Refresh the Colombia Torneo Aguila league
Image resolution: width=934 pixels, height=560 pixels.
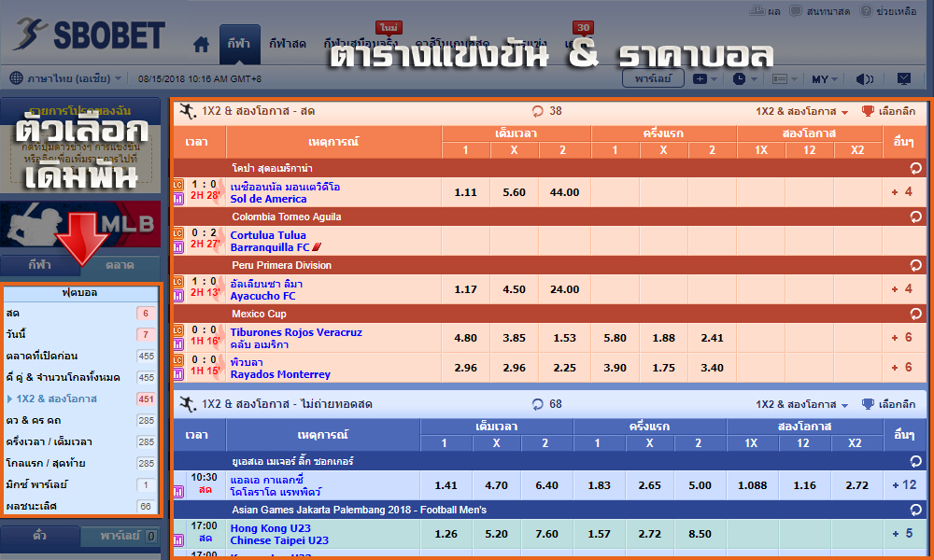coord(915,217)
